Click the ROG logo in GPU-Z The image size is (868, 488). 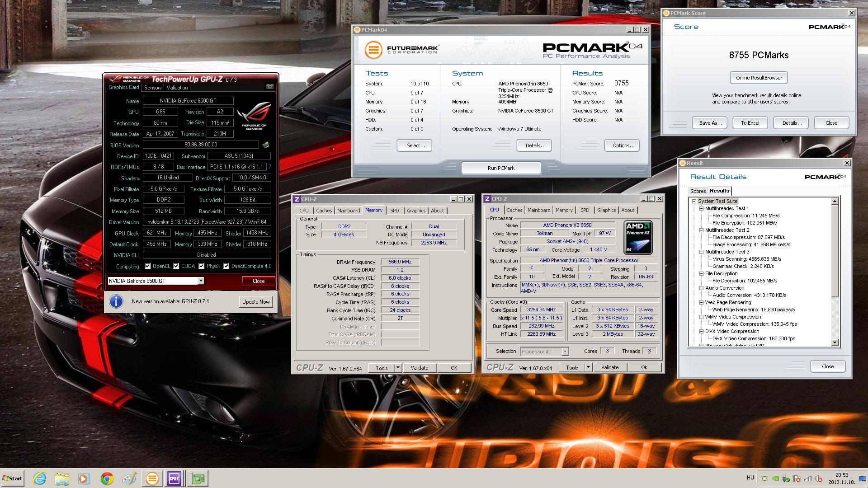[x=254, y=117]
